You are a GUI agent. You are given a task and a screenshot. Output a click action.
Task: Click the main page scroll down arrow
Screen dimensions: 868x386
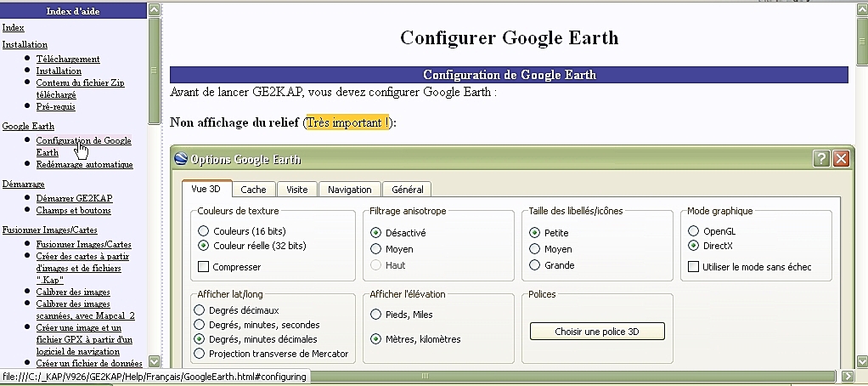tap(862, 361)
